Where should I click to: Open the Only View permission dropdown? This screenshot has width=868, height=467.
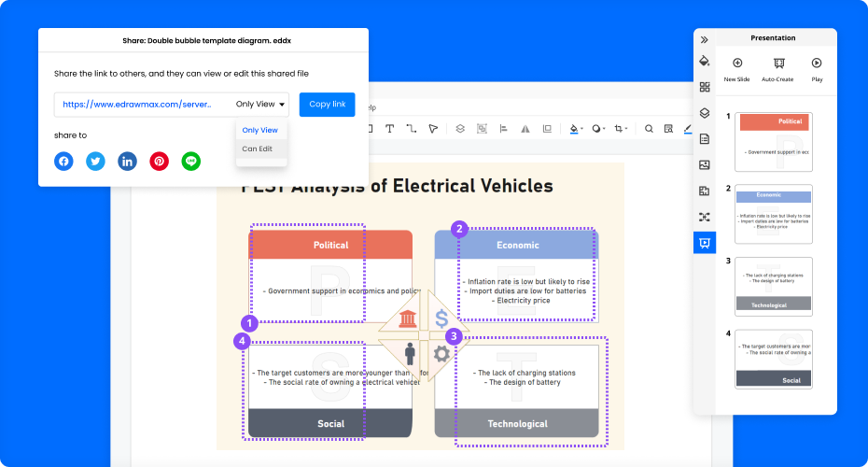pos(261,105)
